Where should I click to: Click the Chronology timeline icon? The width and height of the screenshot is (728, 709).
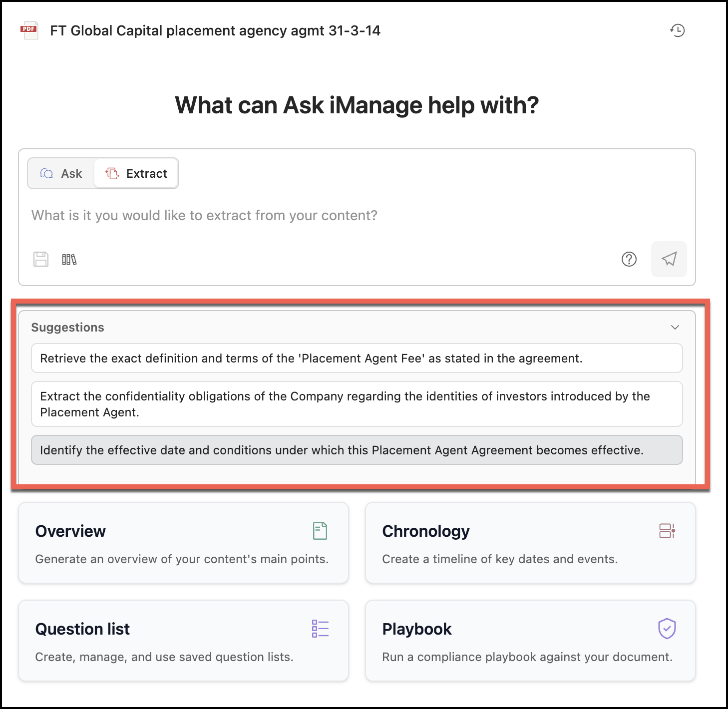pos(667,531)
